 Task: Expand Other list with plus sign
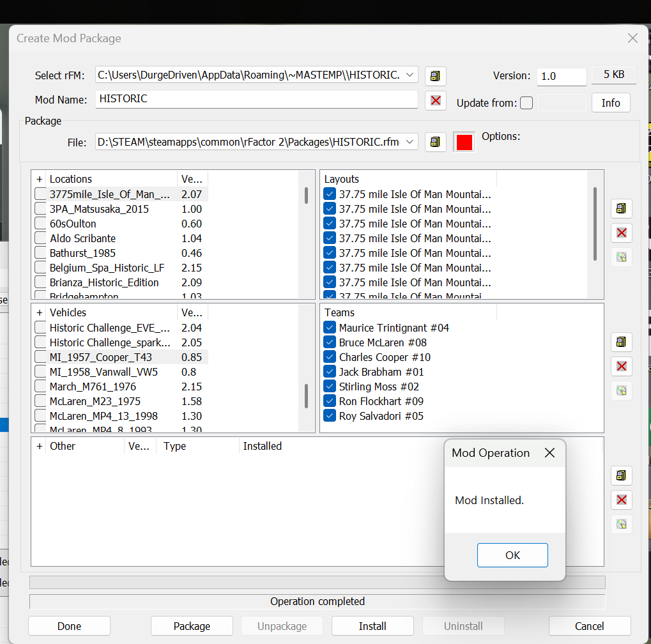[40, 447]
